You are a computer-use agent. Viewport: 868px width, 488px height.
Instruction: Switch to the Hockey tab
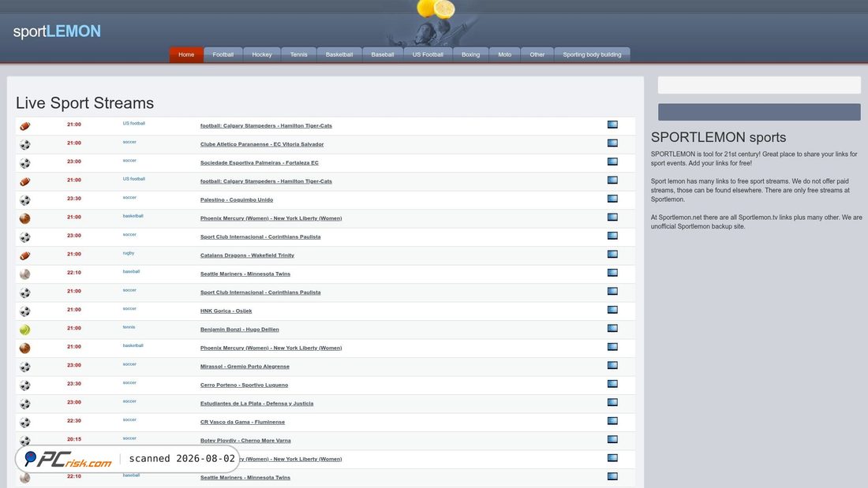(x=262, y=54)
